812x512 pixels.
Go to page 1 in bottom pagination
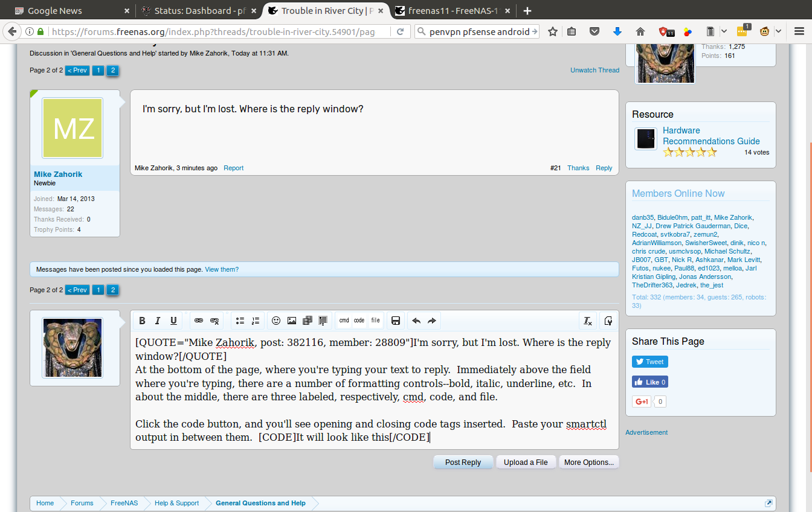(x=98, y=290)
